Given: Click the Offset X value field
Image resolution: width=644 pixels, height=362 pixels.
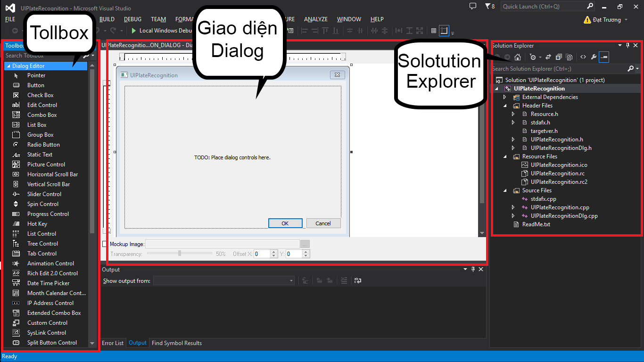Looking at the screenshot, I should [x=262, y=254].
